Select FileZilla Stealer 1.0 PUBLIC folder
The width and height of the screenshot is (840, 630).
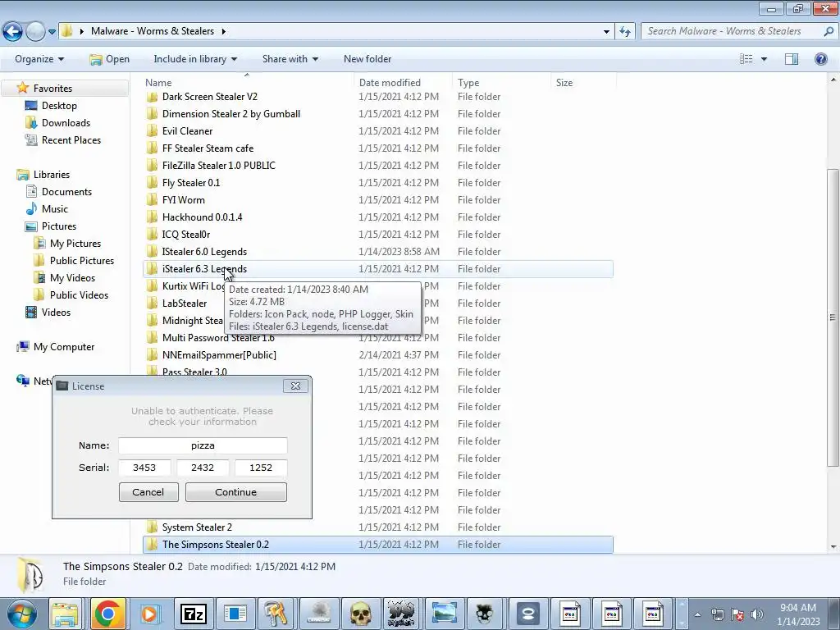218,166
